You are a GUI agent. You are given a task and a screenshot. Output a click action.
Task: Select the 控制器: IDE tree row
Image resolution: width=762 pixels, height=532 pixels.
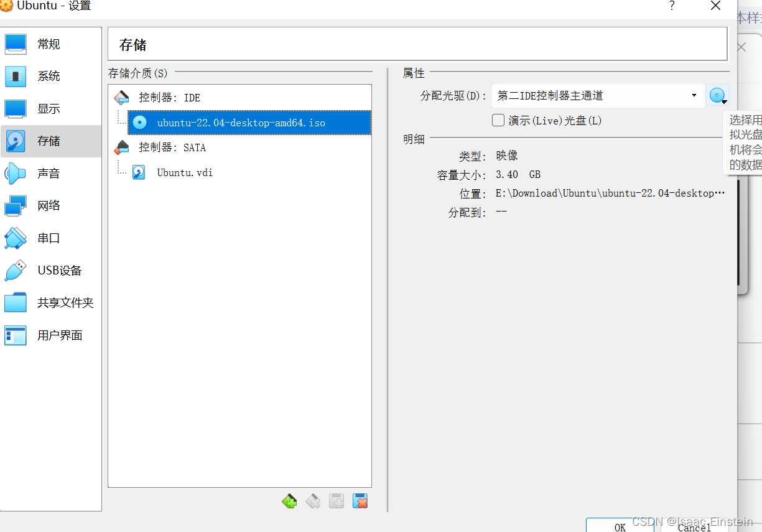[x=239, y=98]
